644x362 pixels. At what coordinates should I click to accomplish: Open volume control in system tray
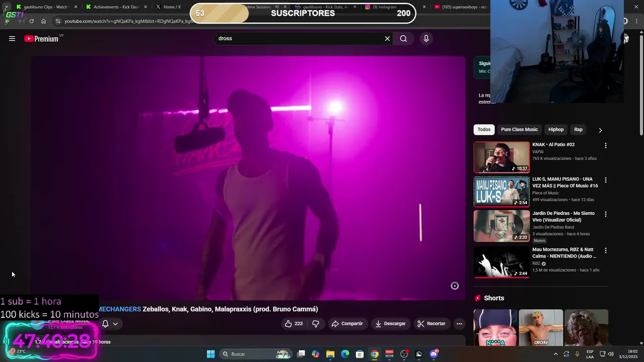tap(611, 354)
